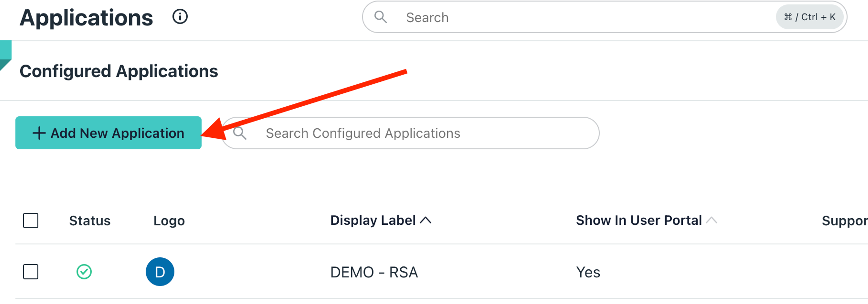This screenshot has width=868, height=304.
Task: Click the plus icon on Add New Application
Action: point(39,133)
